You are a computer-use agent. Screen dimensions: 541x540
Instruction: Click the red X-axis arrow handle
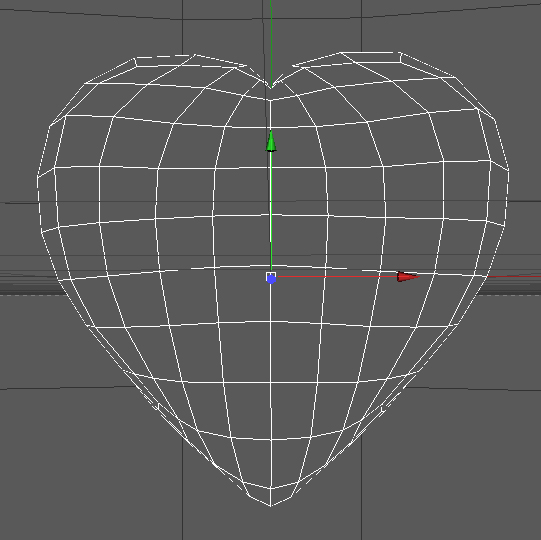[408, 276]
